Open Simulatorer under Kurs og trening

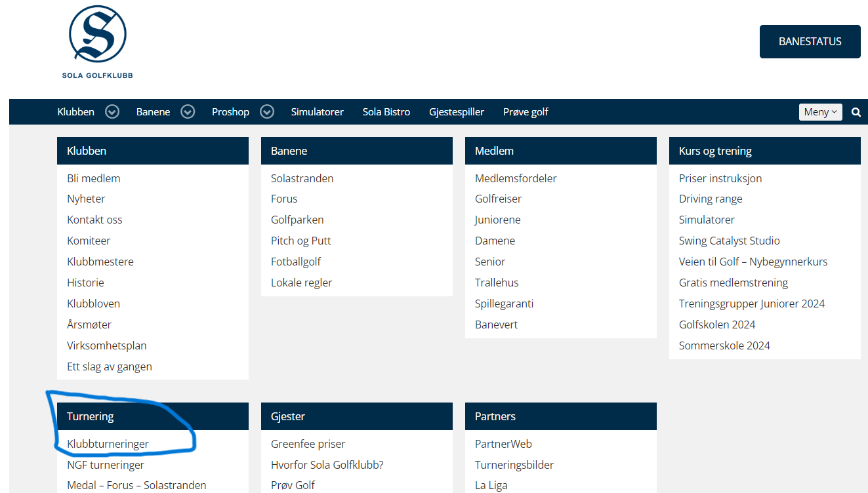point(707,220)
